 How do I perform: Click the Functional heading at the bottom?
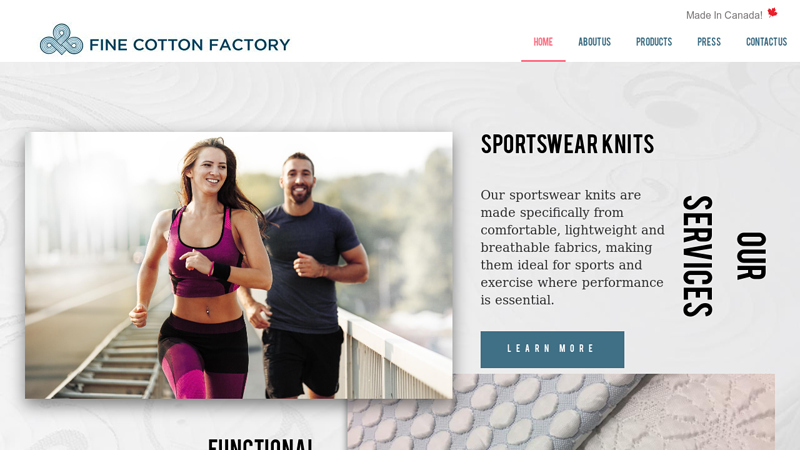261,443
